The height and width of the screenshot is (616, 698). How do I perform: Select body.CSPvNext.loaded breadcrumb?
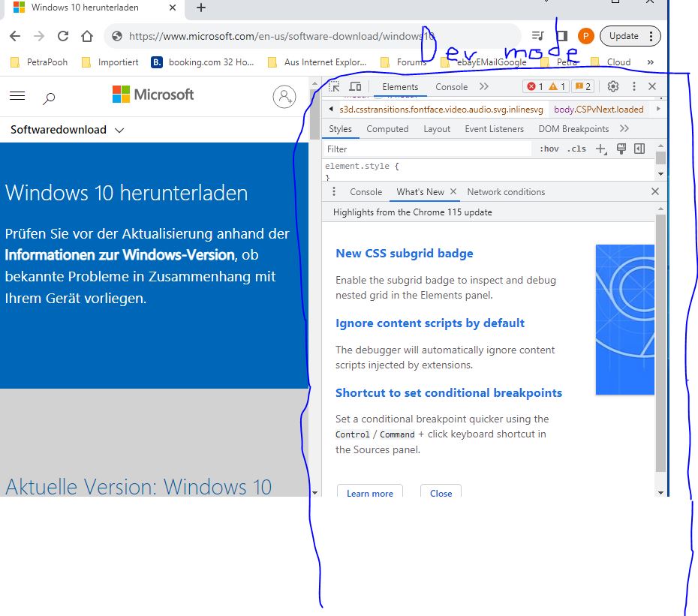tap(598, 109)
